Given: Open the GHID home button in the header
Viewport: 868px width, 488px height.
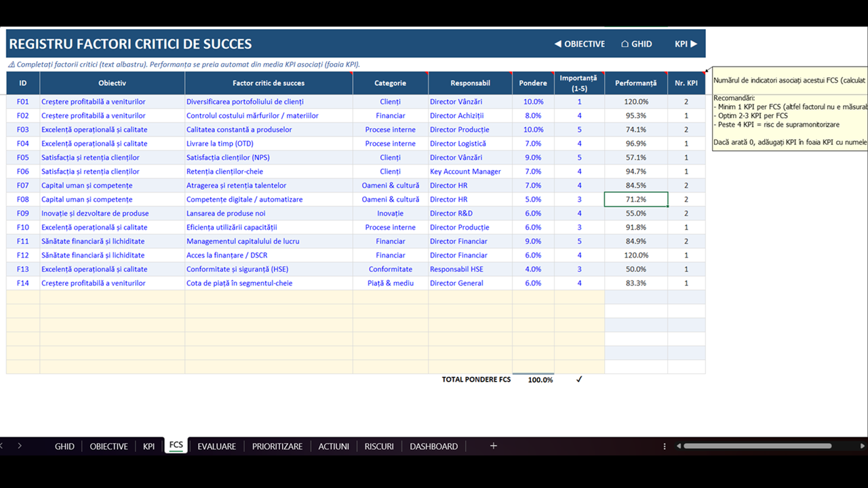Looking at the screenshot, I should (637, 44).
